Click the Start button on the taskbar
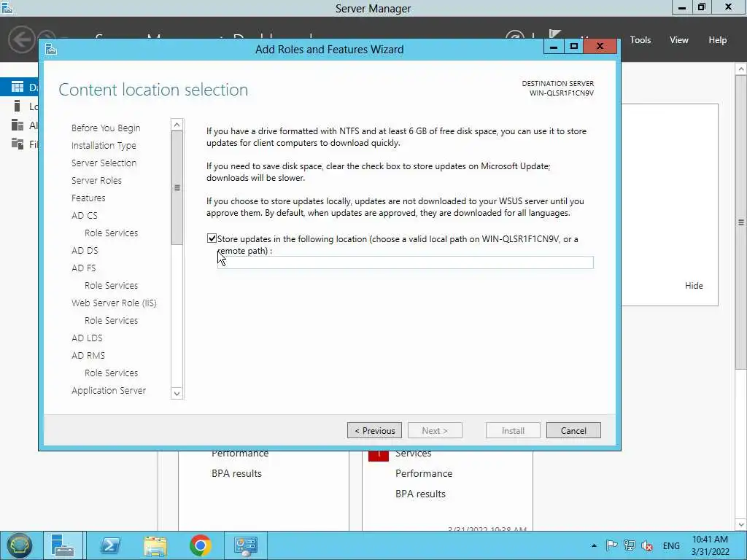747x560 pixels. (19, 545)
